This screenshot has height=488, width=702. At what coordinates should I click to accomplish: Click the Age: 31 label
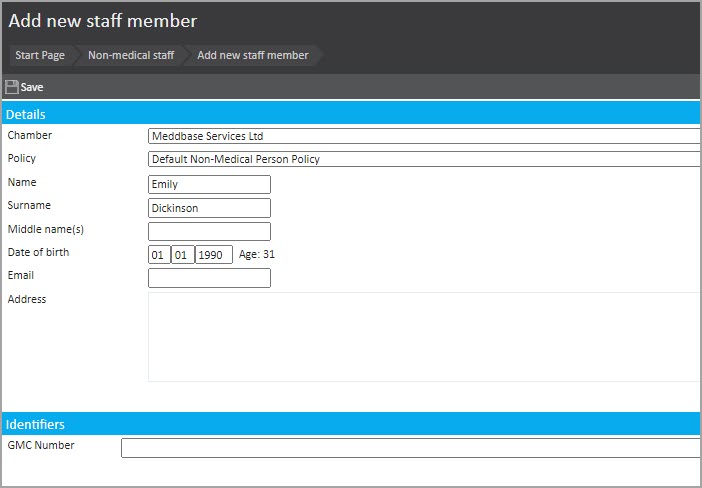(257, 254)
